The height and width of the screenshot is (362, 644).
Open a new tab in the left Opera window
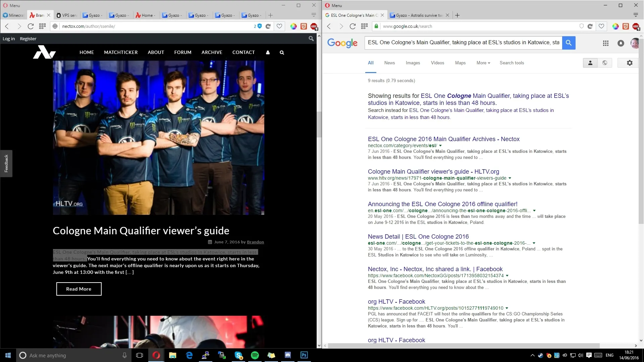click(270, 15)
